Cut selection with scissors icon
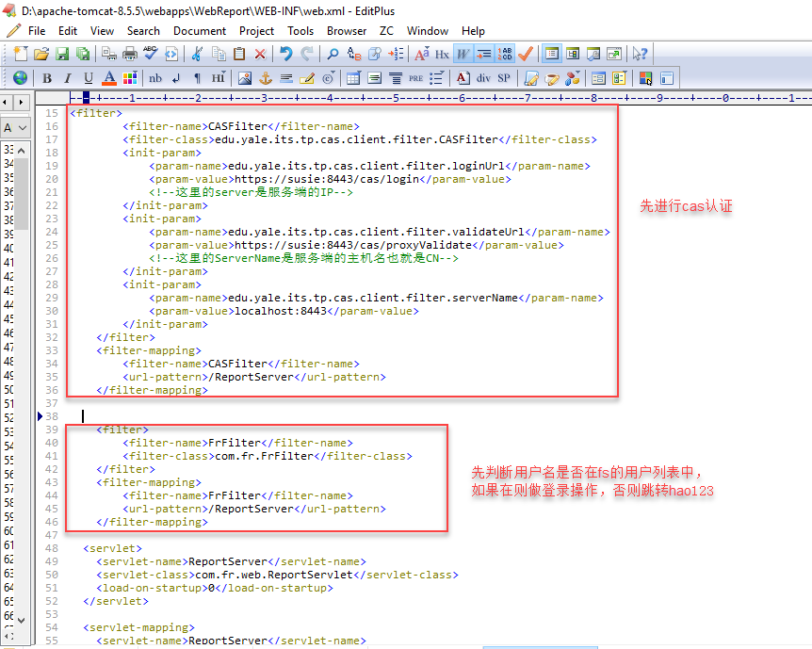This screenshot has width=812, height=649. 197,54
